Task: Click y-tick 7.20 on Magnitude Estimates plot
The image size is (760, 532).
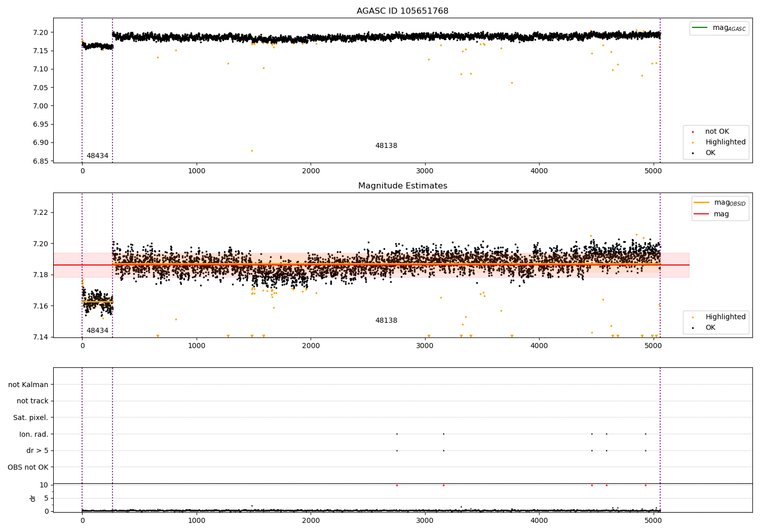Action: 41,244
